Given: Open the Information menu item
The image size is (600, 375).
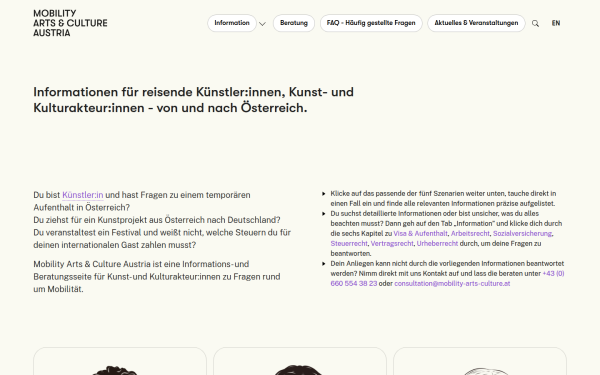Looking at the screenshot, I should pos(232,23).
